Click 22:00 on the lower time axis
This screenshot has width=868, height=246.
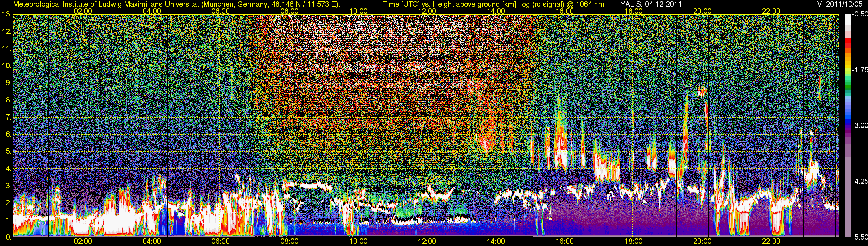tap(771, 242)
